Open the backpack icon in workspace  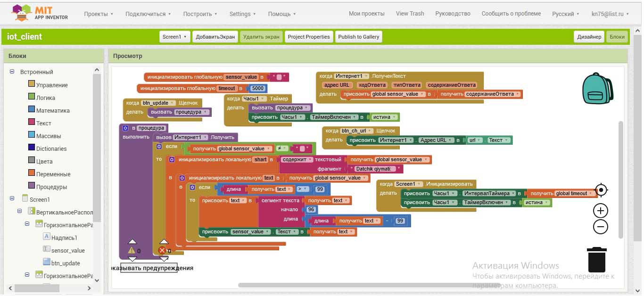(597, 88)
